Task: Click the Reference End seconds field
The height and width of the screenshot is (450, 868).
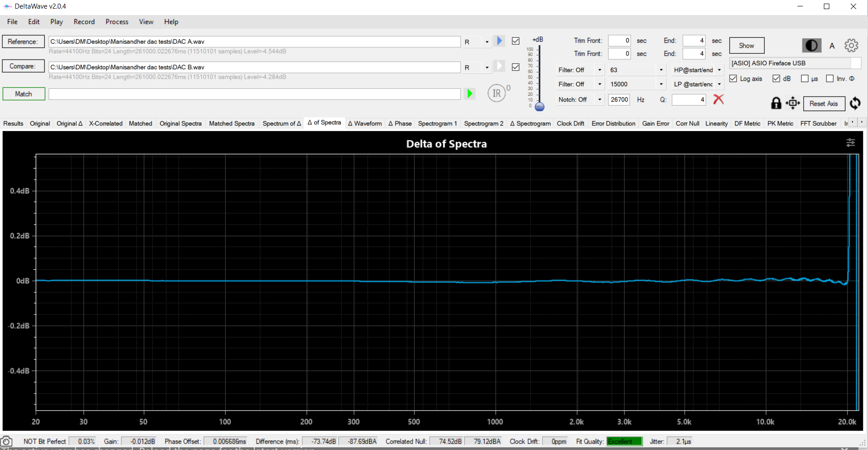Action: [x=694, y=40]
